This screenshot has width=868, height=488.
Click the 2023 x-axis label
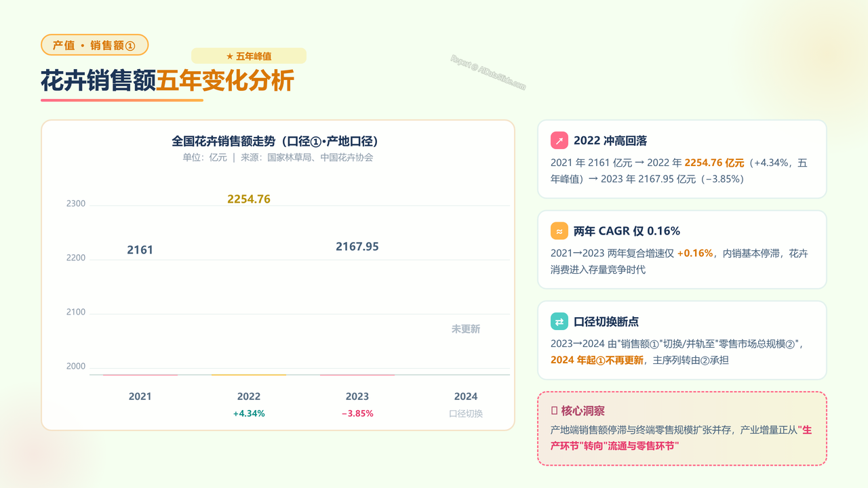(357, 396)
